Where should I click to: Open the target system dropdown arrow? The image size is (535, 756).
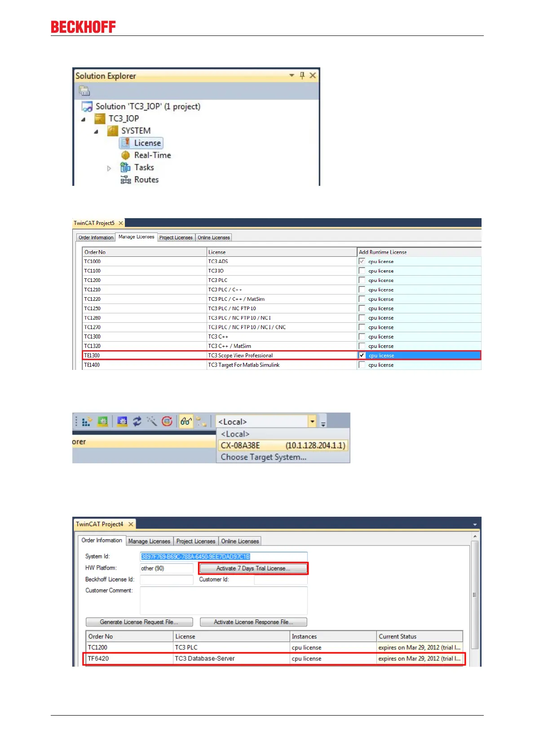coord(312,422)
